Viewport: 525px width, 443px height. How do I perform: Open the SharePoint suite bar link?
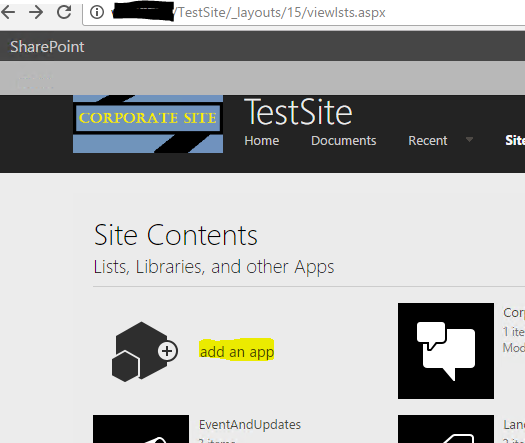pos(47,47)
